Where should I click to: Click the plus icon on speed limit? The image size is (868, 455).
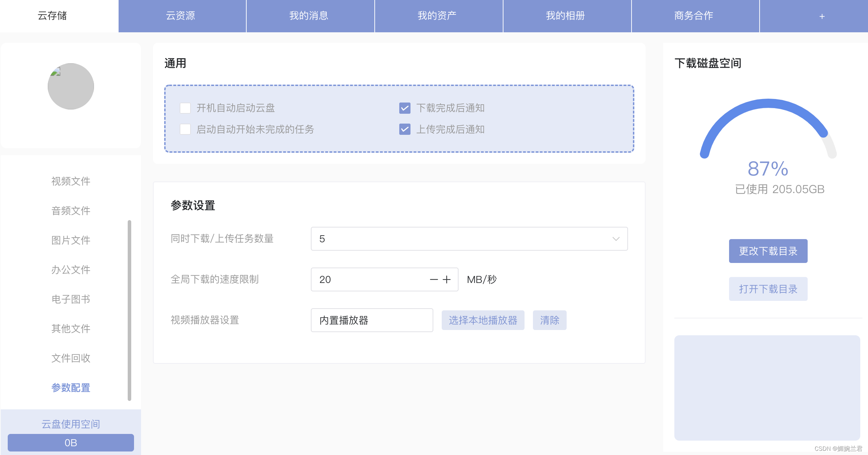coord(447,279)
